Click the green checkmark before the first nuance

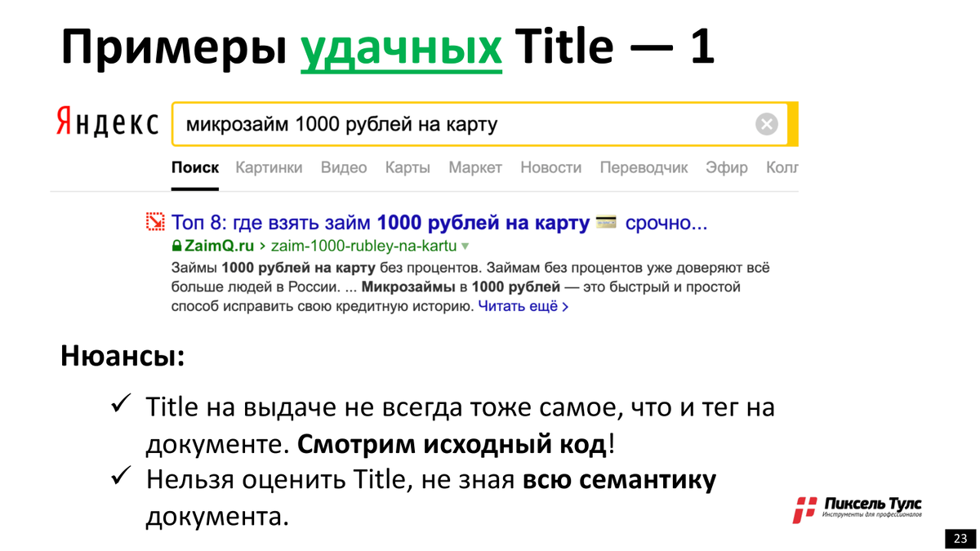118,403
